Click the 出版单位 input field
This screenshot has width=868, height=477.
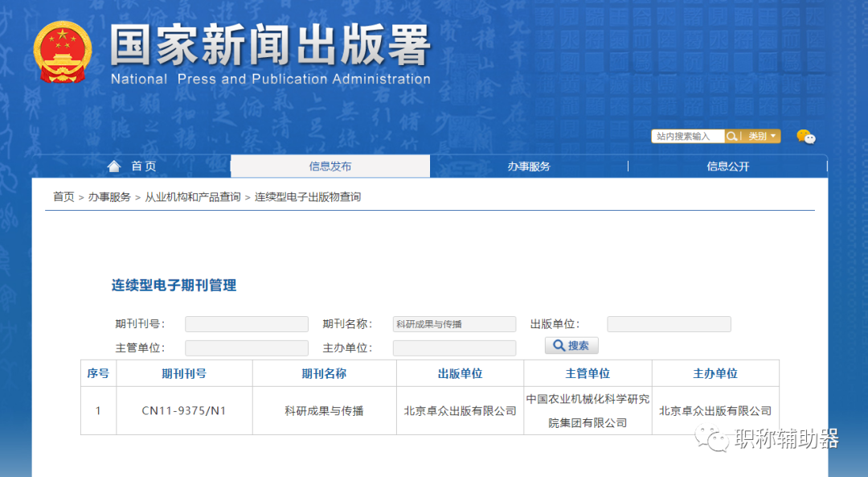[669, 323]
